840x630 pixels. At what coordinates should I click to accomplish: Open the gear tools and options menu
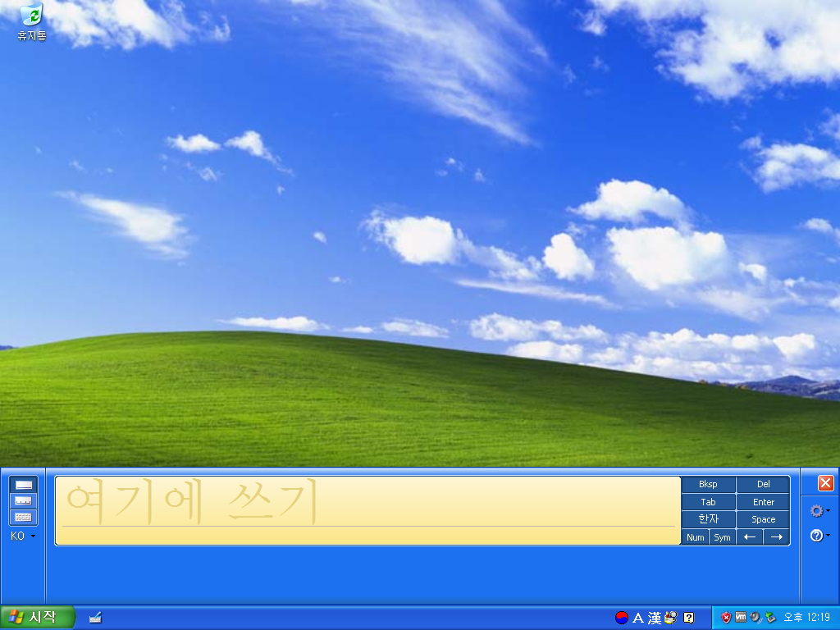pos(819,511)
